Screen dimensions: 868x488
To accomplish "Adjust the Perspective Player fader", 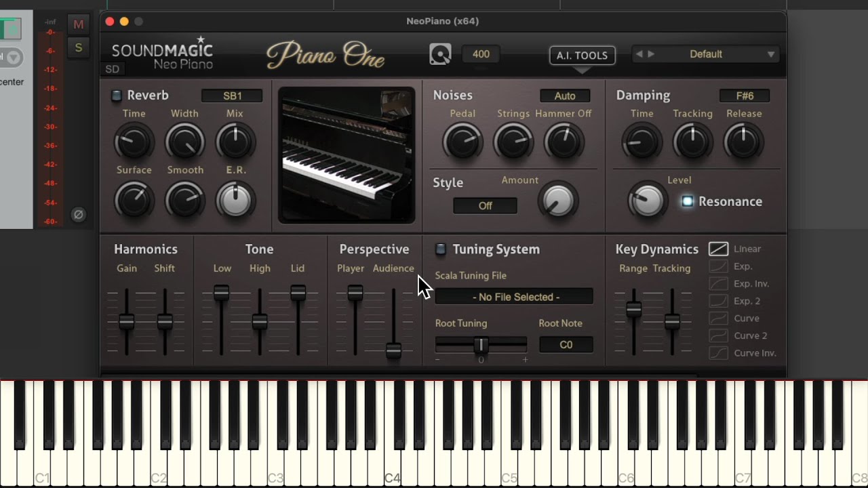I will pos(355,293).
